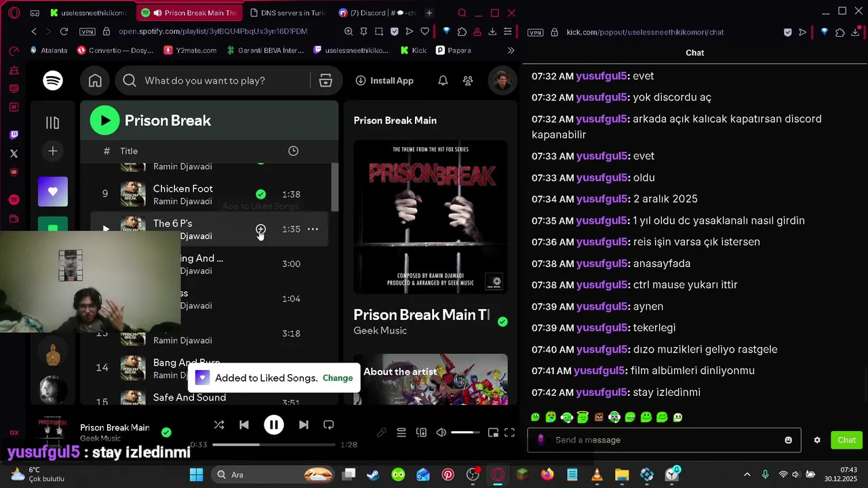
Task: Toggle VPN in Spotify window address bar
Action: pyautogui.click(x=87, y=32)
